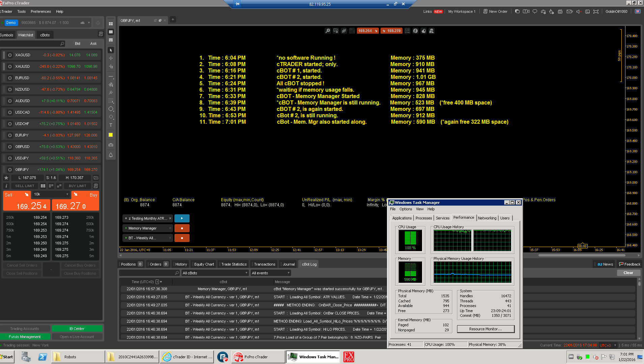Open the m1 timeframe selector on chart
Viewport: 644px width, 364px height.
[x=352, y=31]
